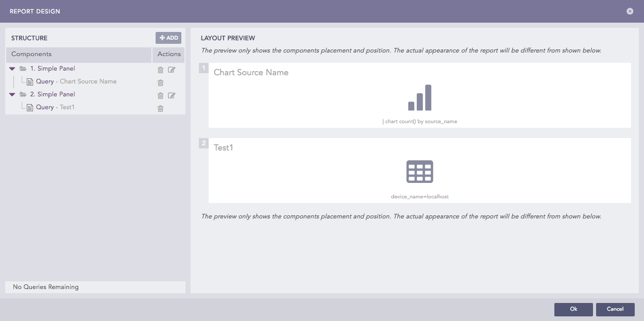Confirm the report design with Ok
This screenshot has height=321, width=644.
point(573,309)
